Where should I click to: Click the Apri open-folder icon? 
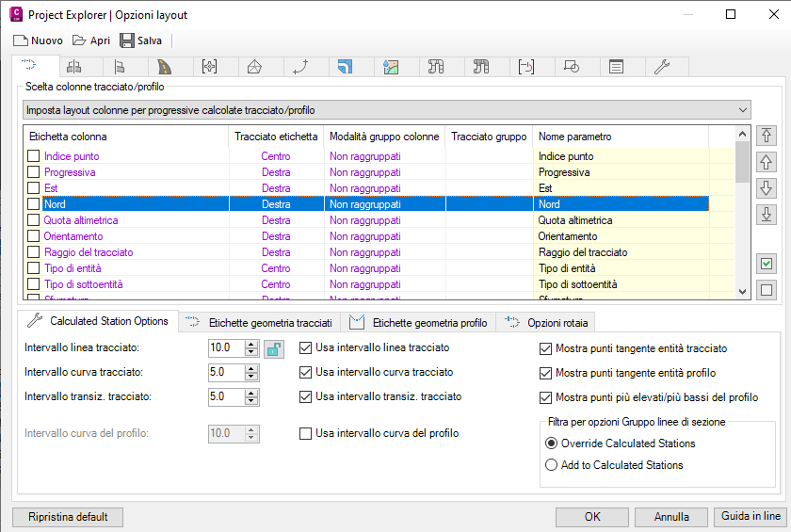tap(79, 40)
